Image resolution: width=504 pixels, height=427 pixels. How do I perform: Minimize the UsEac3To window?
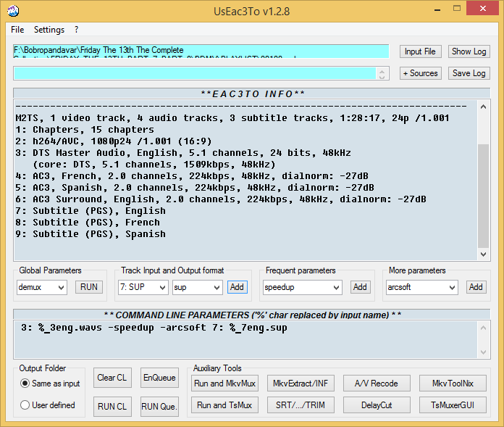[x=437, y=9]
